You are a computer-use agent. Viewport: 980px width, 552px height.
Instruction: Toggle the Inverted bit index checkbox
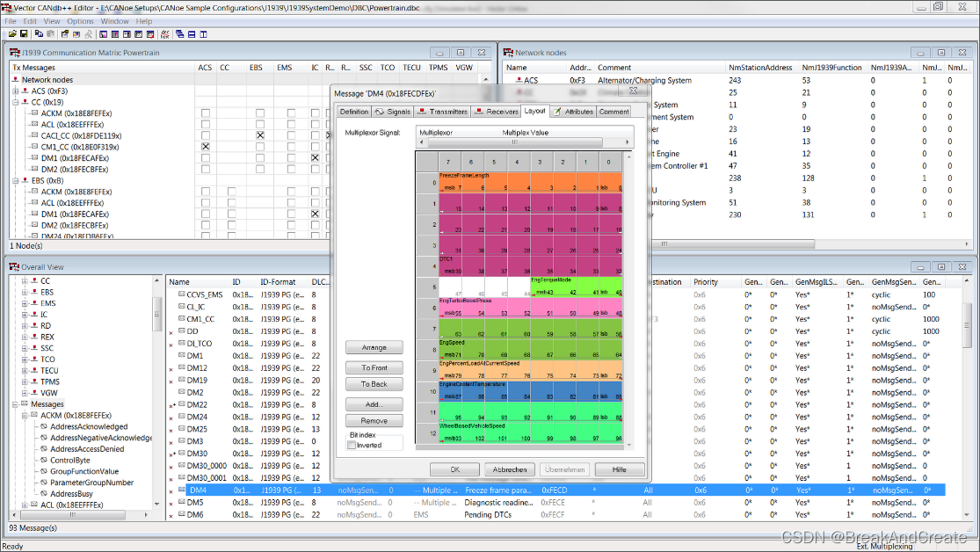click(x=352, y=445)
